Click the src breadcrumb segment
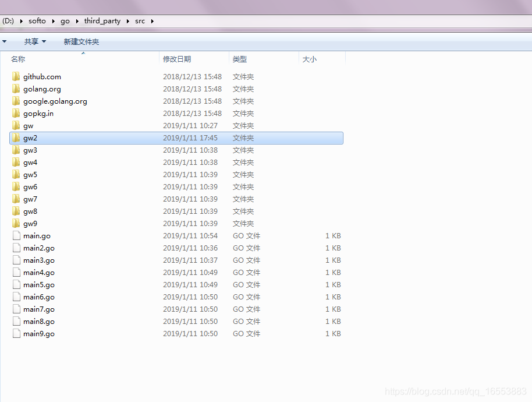 click(140, 21)
